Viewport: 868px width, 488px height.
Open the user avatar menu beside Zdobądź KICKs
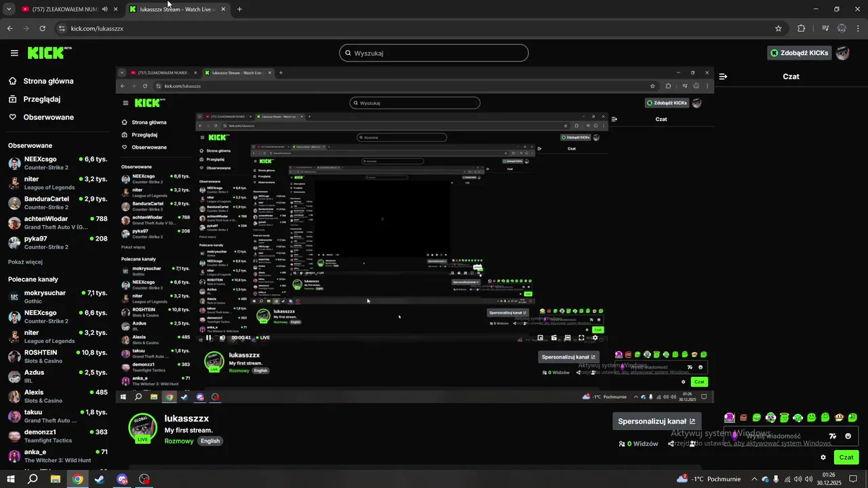point(842,53)
